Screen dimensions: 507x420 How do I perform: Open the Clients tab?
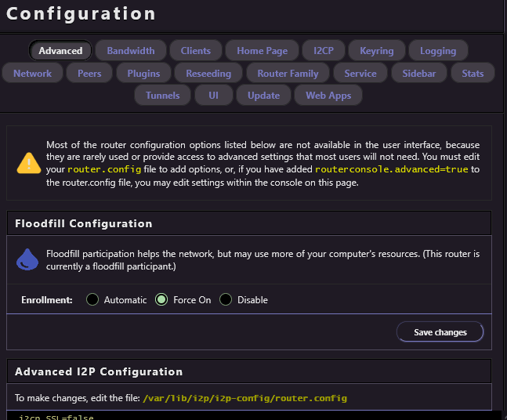[196, 51]
